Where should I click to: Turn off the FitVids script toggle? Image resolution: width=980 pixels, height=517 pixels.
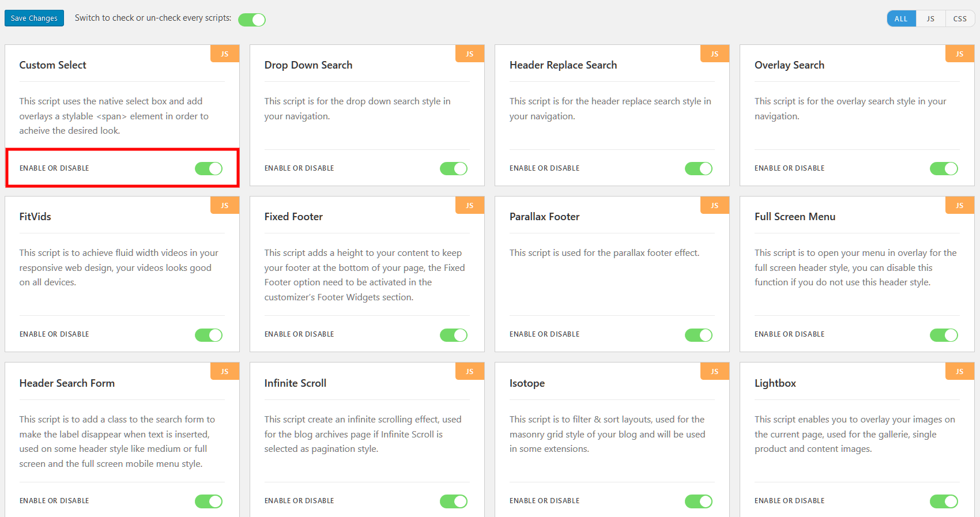(209, 335)
